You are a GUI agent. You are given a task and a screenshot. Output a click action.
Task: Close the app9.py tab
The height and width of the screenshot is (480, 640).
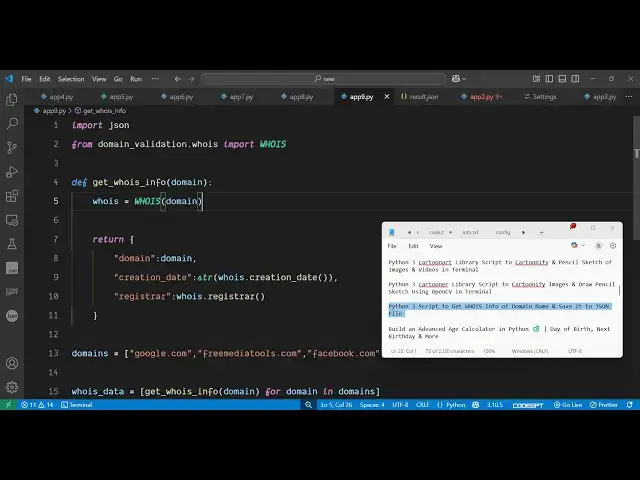tap(387, 97)
